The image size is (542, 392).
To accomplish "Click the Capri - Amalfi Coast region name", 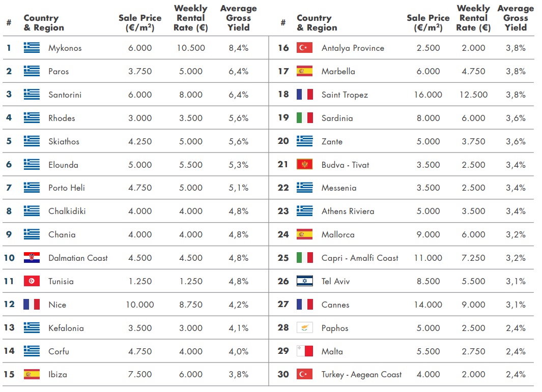I will pos(360,258).
